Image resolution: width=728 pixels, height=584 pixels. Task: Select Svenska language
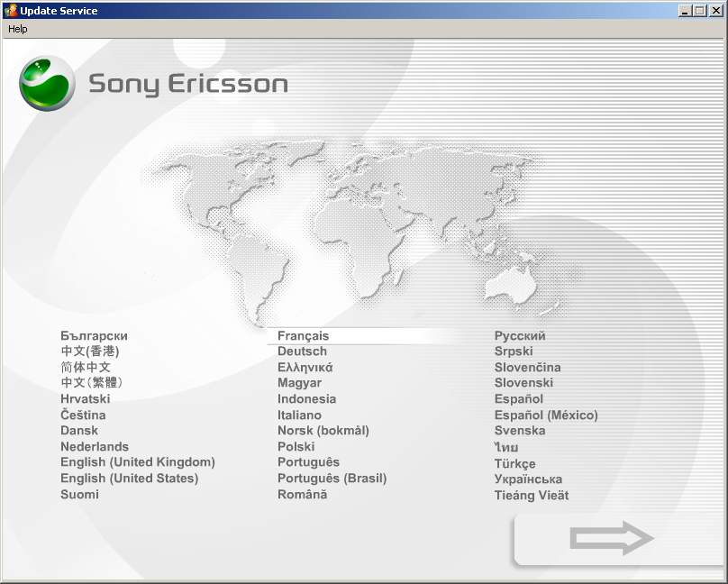point(520,431)
